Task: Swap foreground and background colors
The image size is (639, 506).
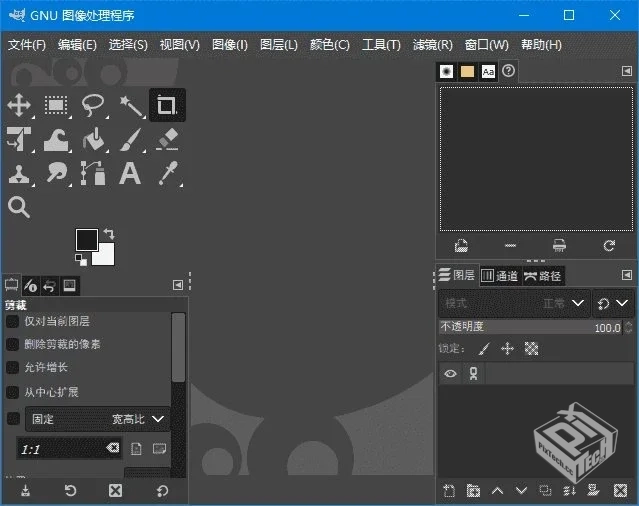Action: tap(109, 234)
